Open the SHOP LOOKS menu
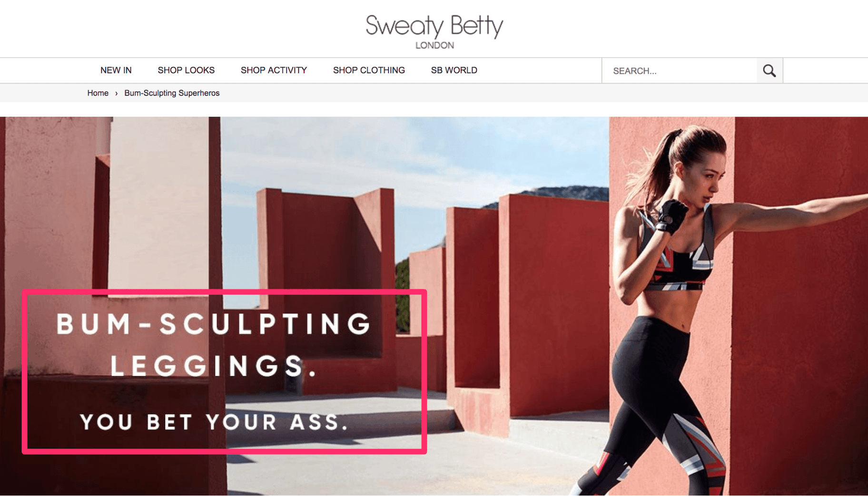 (x=186, y=70)
